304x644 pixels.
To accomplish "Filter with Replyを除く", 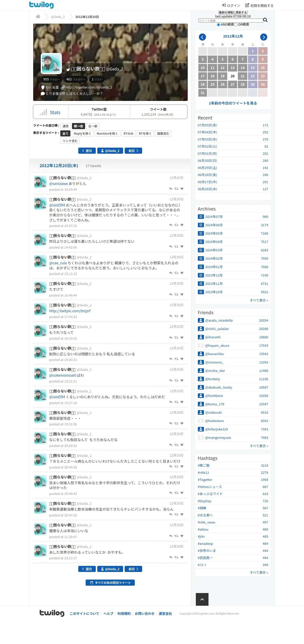I will (83, 133).
